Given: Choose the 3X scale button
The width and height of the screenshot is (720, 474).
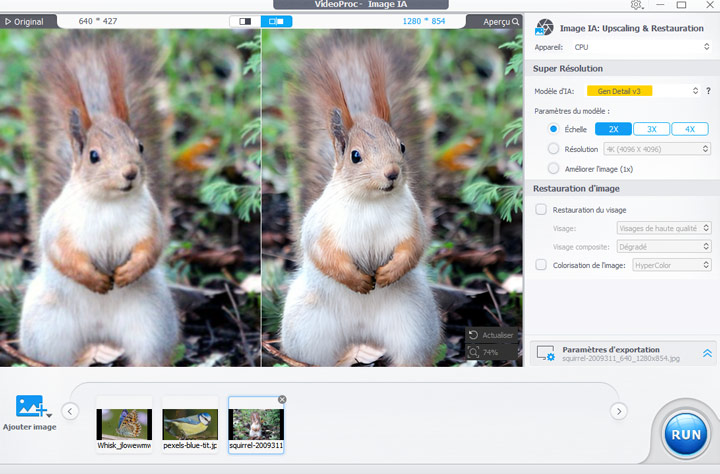Looking at the screenshot, I should 652,129.
